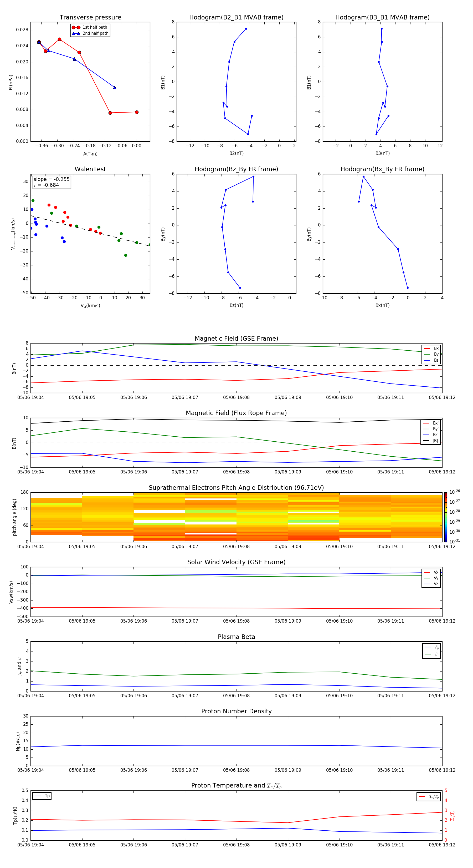Click 'Proton Number Density' plot title
473x868 pixels.
coord(236,711)
